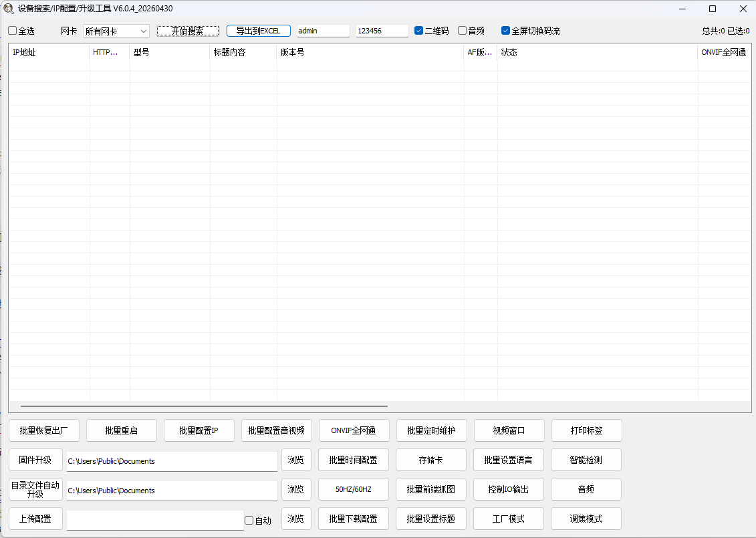Click the 版本号 column header
This screenshot has height=538, width=756.
(370, 52)
